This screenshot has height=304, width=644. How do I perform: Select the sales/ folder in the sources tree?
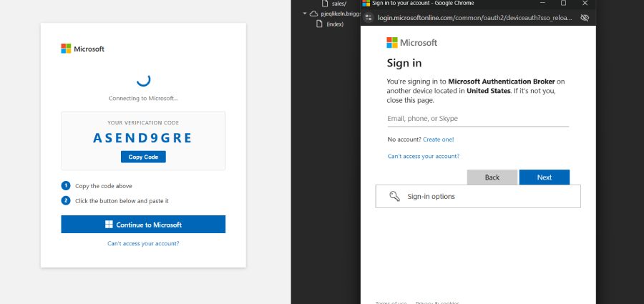point(339,4)
